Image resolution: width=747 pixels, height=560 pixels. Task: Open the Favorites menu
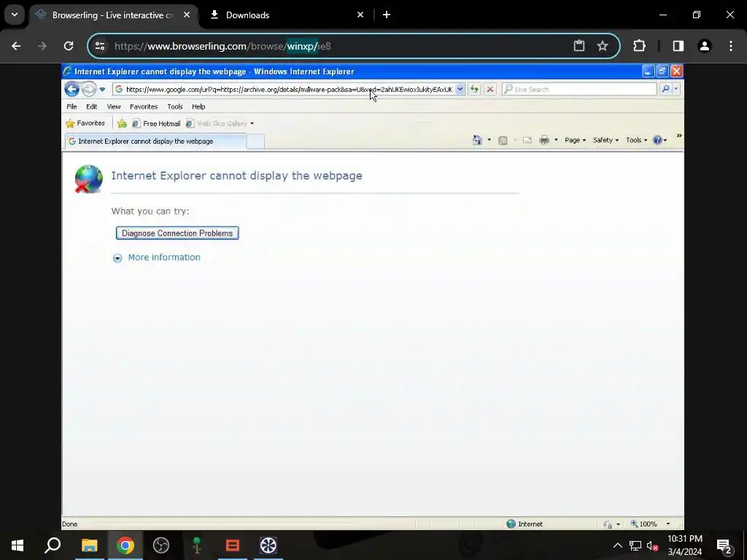coord(144,106)
